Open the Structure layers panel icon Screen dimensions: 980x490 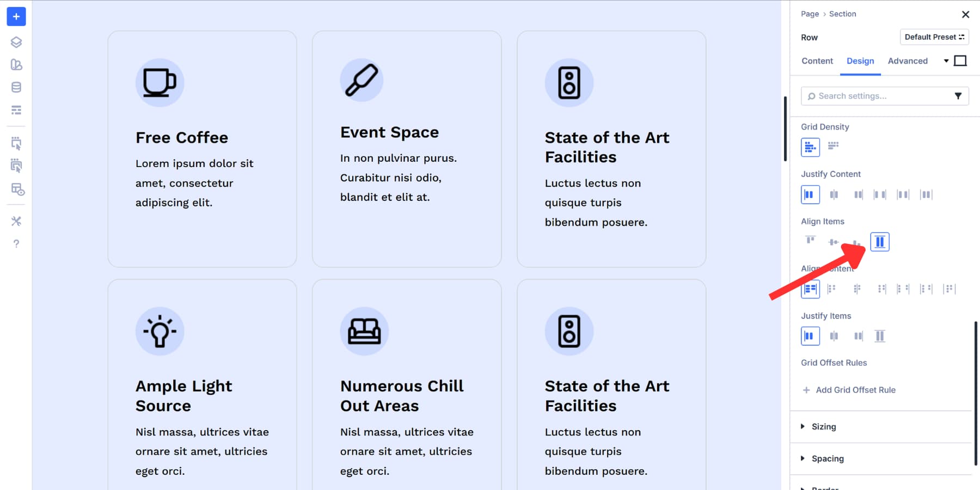(16, 42)
